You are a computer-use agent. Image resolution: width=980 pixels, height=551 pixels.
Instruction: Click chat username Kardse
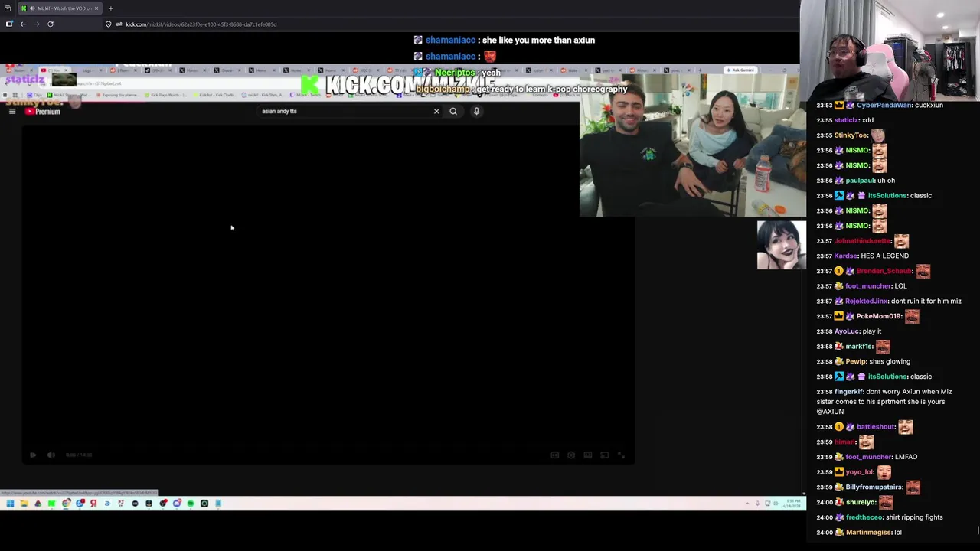(846, 256)
